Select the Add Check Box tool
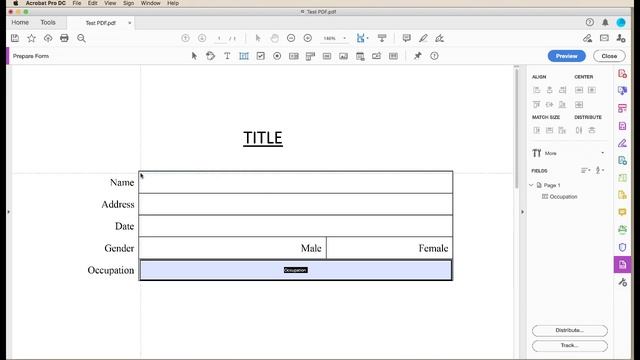Image resolution: width=640 pixels, height=360 pixels. point(260,56)
